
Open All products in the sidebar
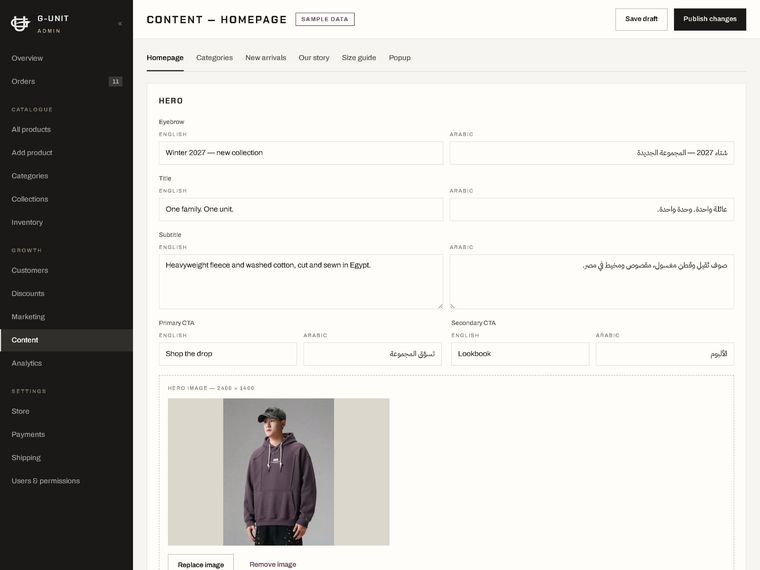point(66,129)
